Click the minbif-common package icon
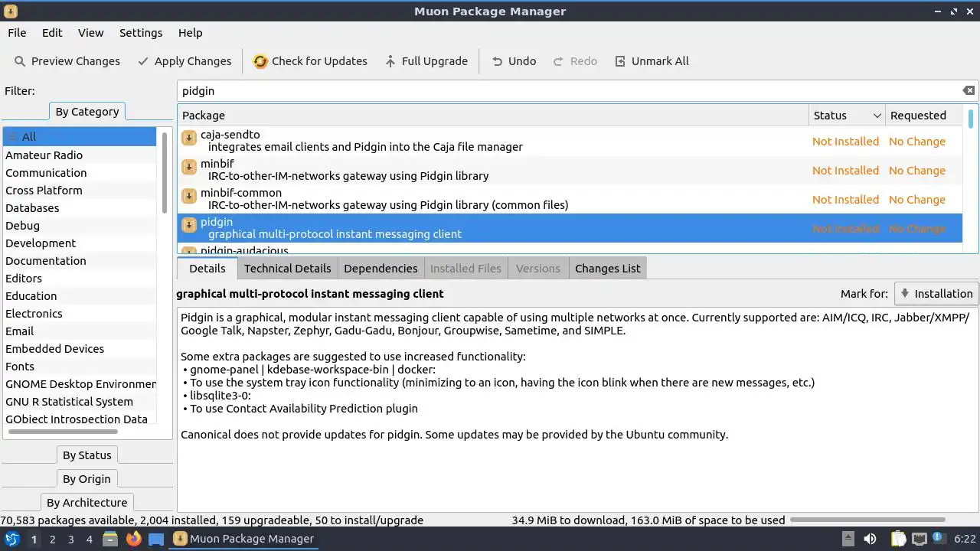Image resolution: width=980 pixels, height=551 pixels. click(x=189, y=197)
